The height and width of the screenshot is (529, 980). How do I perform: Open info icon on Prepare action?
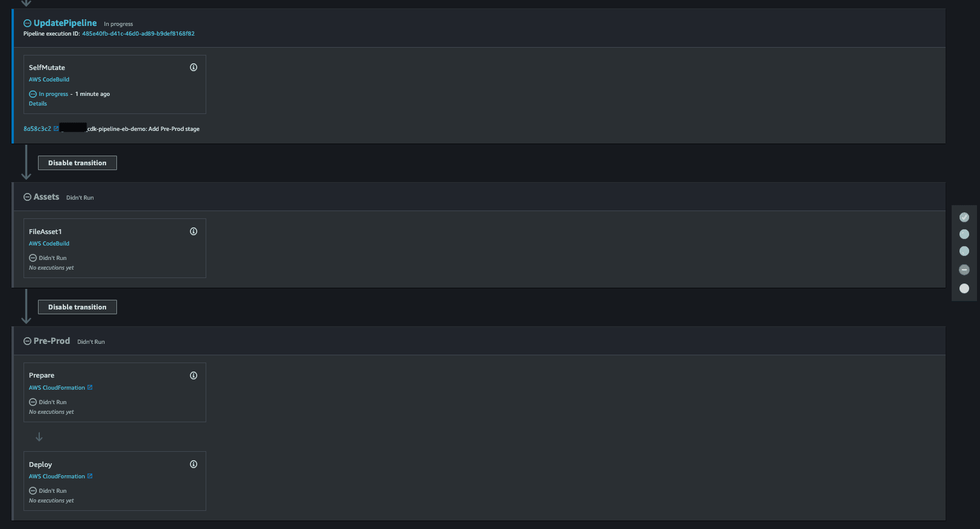tap(194, 376)
